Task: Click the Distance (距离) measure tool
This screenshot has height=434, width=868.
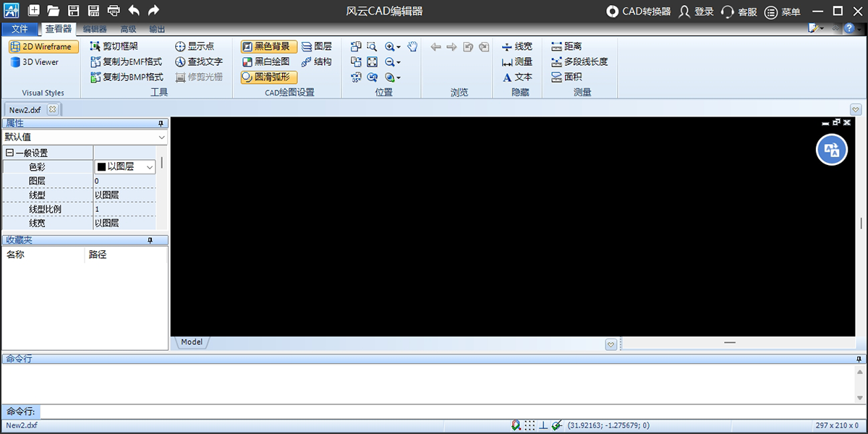Action: [x=566, y=46]
